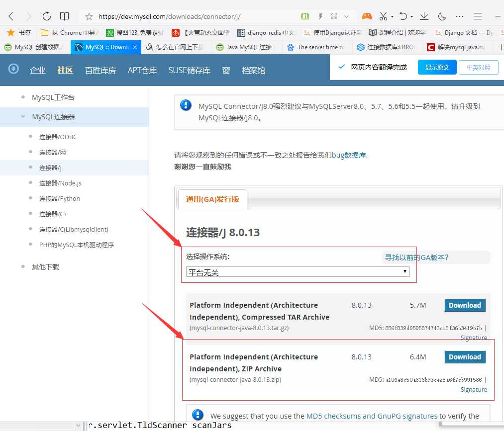504x431 pixels.
Task: Open Signature link for ZIP archive
Action: (474, 389)
